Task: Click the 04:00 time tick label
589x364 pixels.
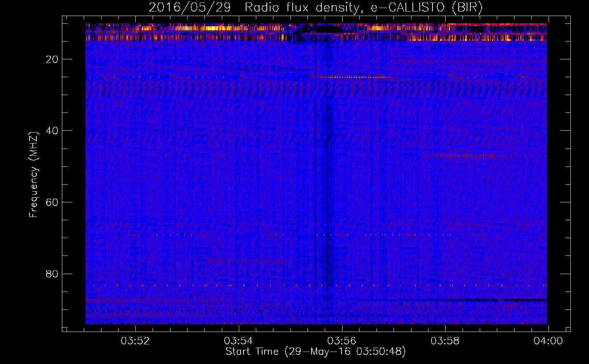Action: [x=548, y=341]
